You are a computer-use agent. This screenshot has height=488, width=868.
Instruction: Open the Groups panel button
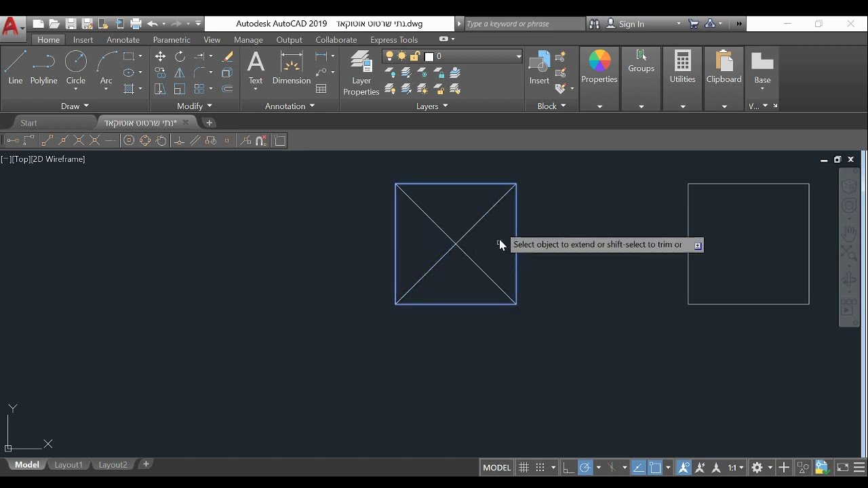[641, 62]
